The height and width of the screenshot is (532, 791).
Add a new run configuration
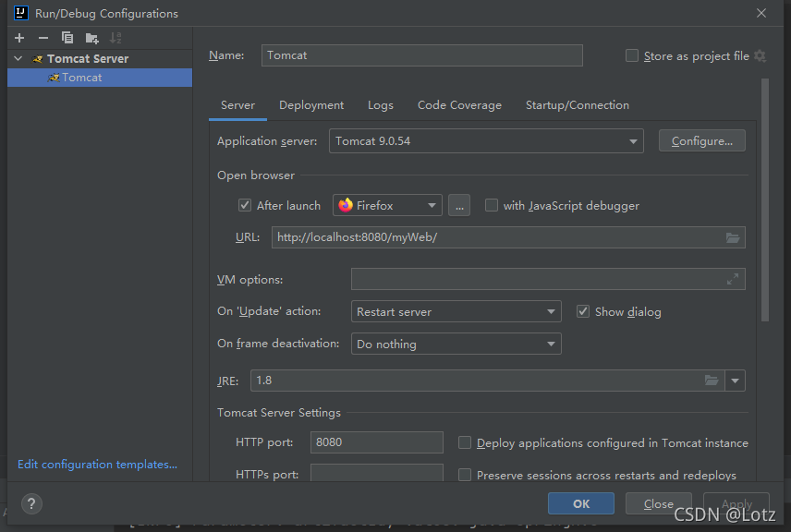[x=19, y=38]
